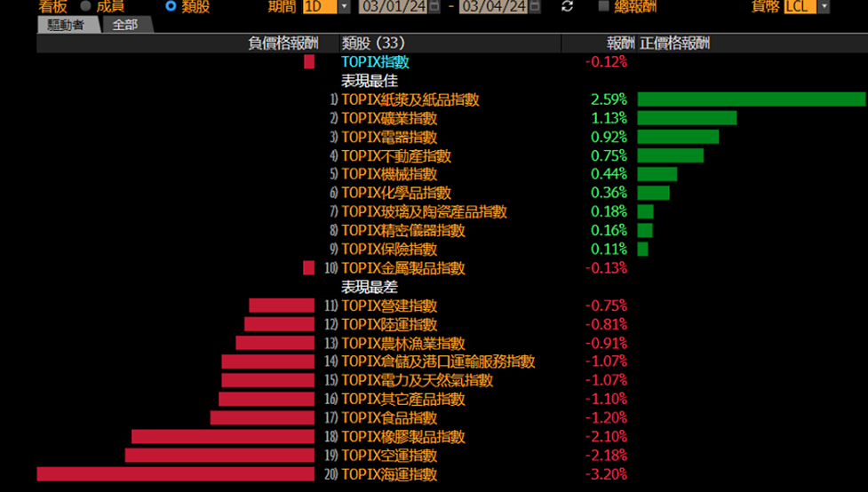Click the LCL currency field
Viewport: 868px width, 492px height.
(800, 6)
